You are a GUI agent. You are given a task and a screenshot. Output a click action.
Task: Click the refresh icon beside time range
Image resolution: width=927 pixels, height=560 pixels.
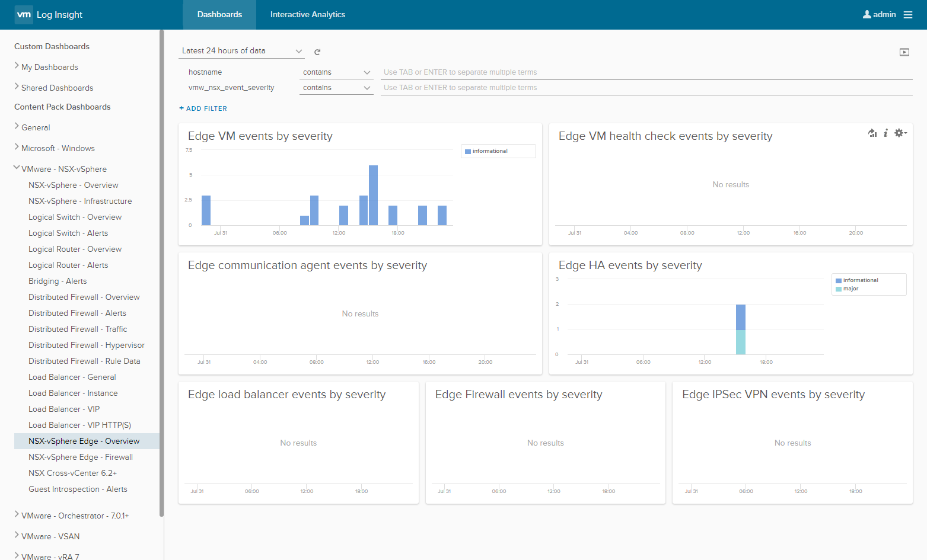(x=317, y=52)
